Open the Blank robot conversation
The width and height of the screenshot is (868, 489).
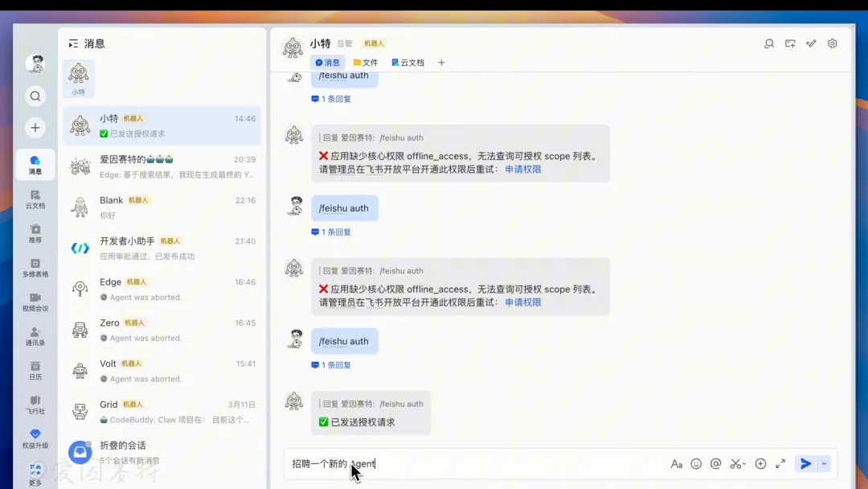click(162, 208)
